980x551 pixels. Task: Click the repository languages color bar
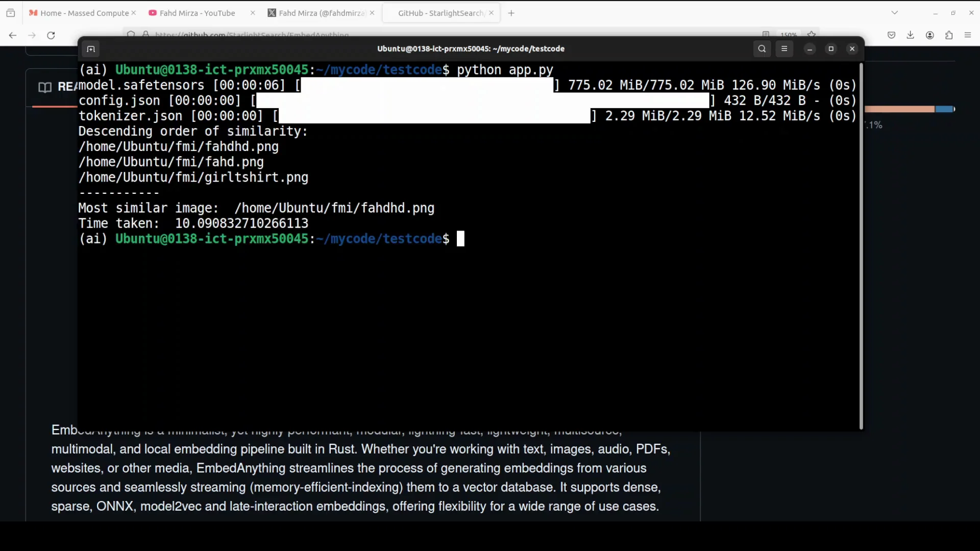point(909,109)
